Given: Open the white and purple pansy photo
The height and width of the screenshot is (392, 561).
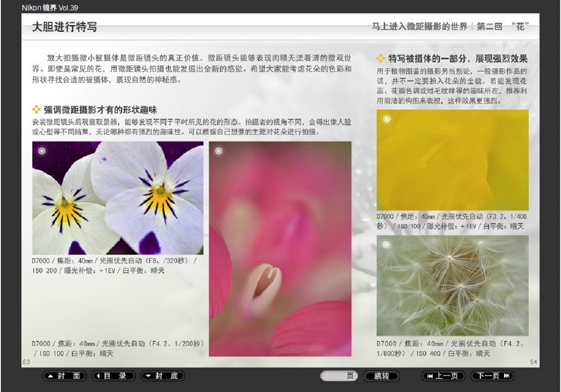Looking at the screenshot, I should coord(118,198).
